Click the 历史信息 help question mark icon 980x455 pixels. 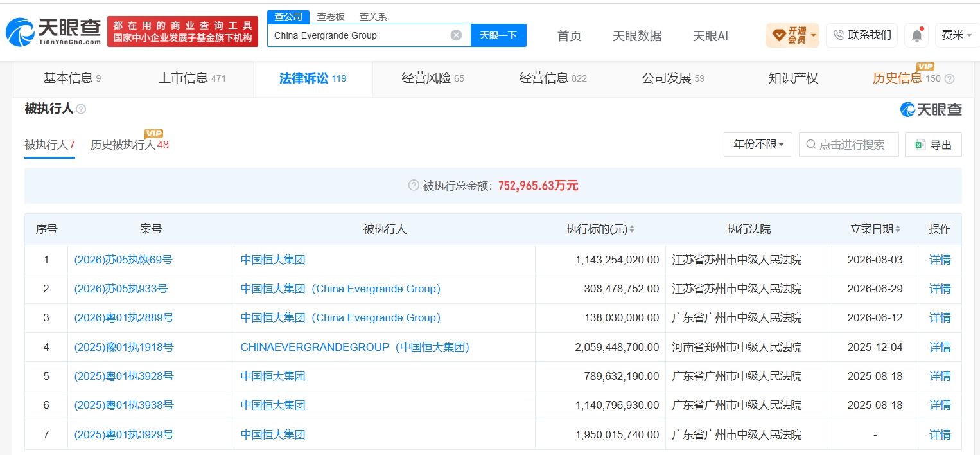(949, 79)
